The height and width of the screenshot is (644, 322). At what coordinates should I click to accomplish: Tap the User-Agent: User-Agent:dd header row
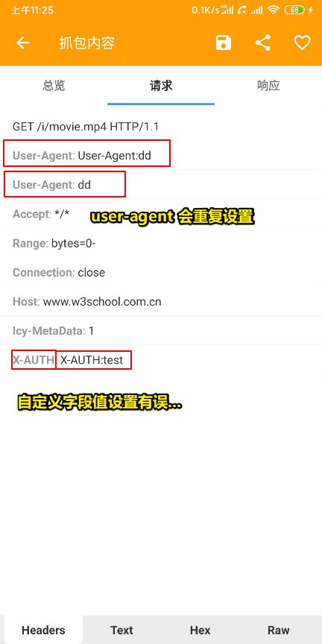[161, 155]
